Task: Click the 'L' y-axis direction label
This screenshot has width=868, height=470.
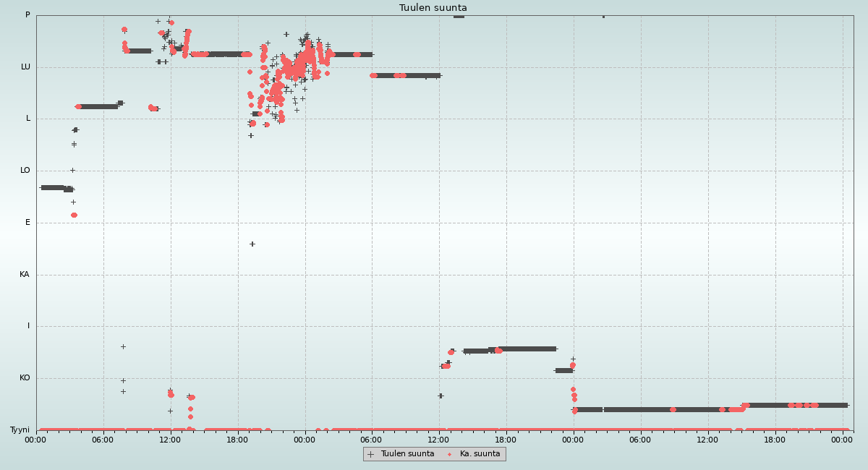Action: tap(28, 119)
